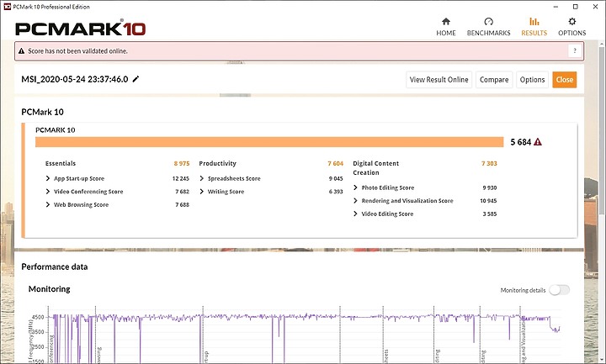Expand Photo Editing Score details
Screen dimensions: 606x364
click(355, 187)
